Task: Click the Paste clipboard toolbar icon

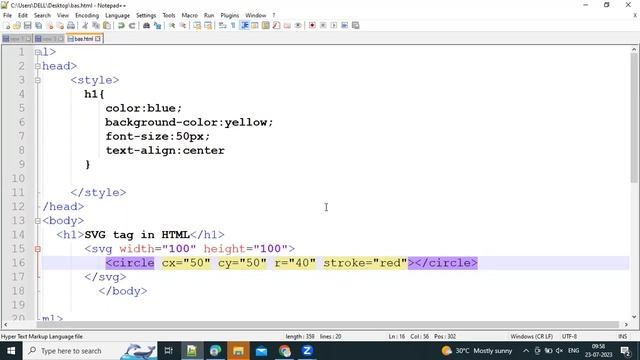Action: (107, 25)
